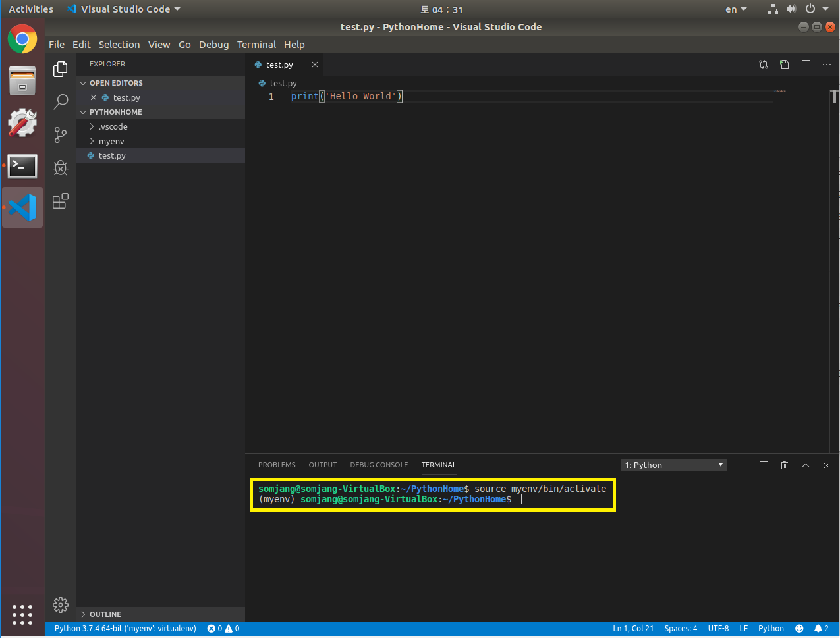Screen dimensions: 840x638
Task: Select the Terminal panel tab
Action: point(439,465)
